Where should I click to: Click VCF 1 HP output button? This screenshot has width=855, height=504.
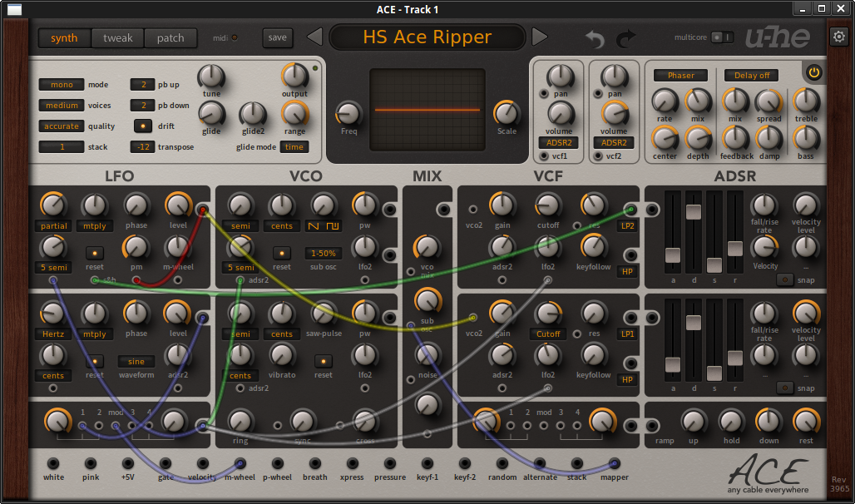click(x=628, y=271)
